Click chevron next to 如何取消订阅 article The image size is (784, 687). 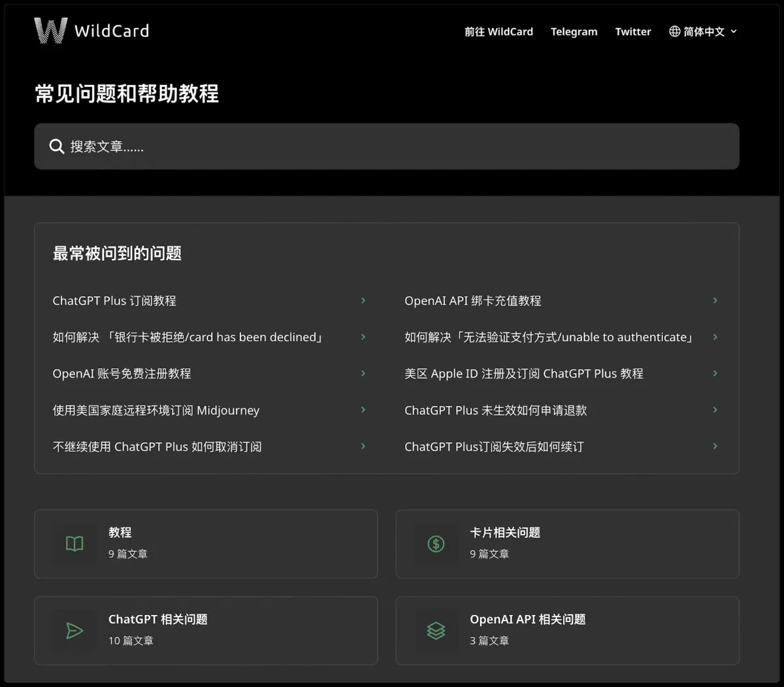pos(363,446)
